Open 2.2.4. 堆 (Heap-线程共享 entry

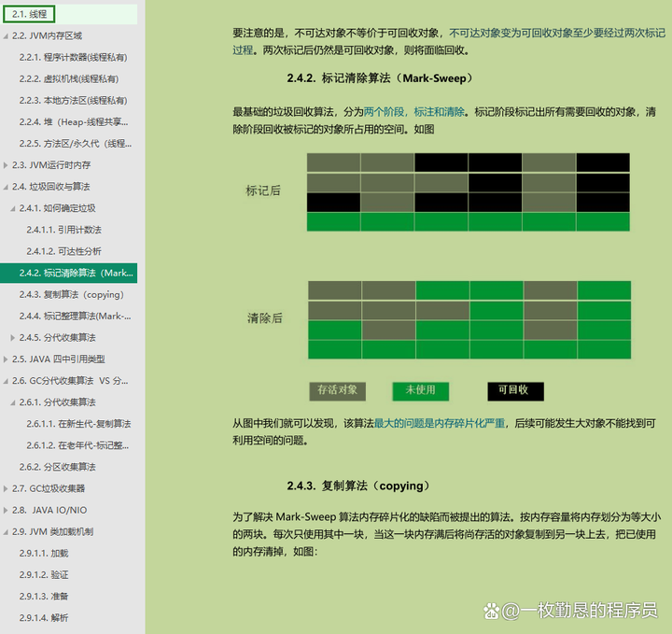[x=74, y=122]
